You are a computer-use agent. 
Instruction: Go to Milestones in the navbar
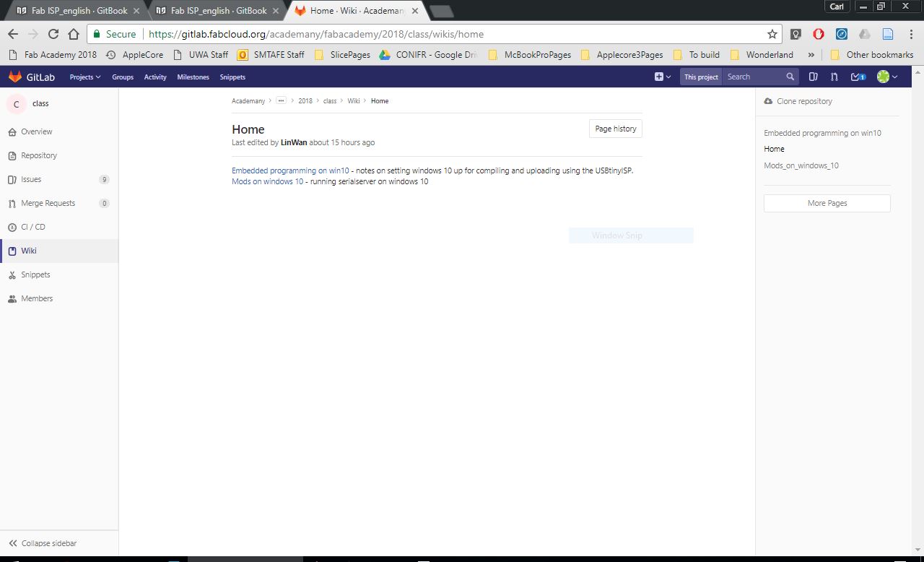[x=193, y=77]
